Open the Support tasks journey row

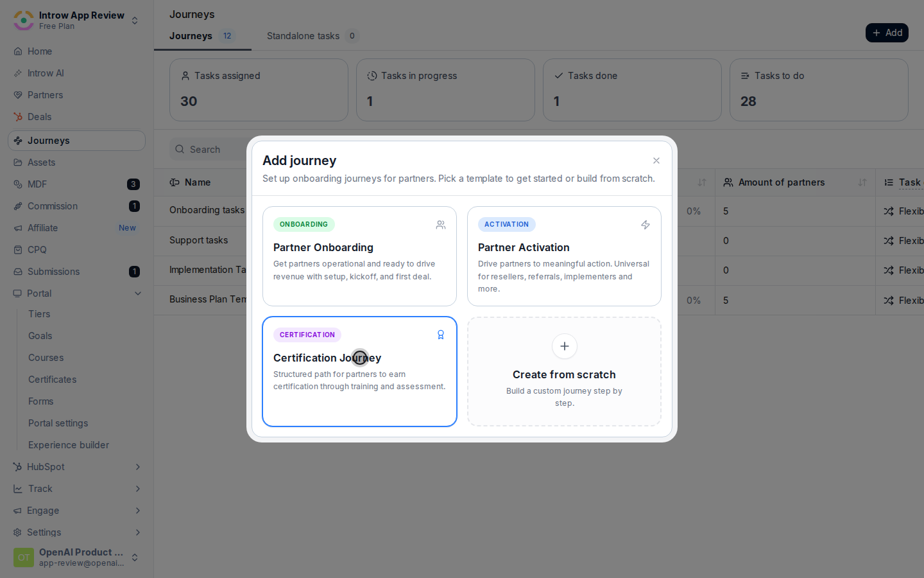(x=198, y=240)
